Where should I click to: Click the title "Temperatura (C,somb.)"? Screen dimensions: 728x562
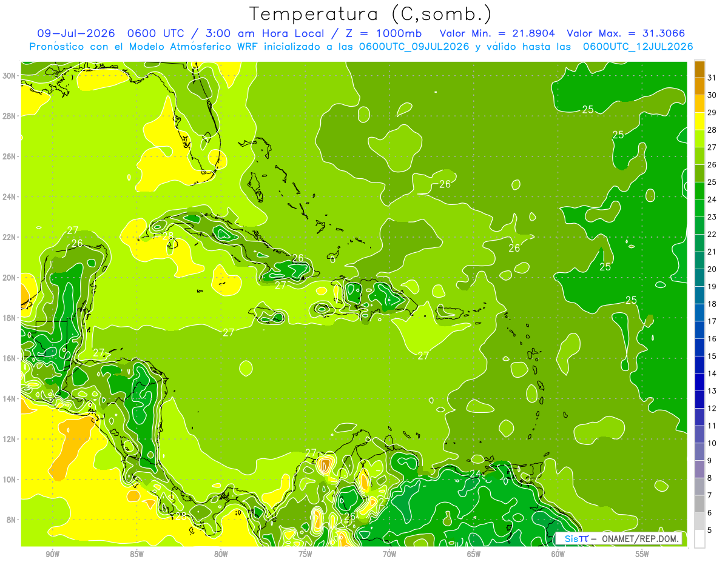pyautogui.click(x=370, y=14)
